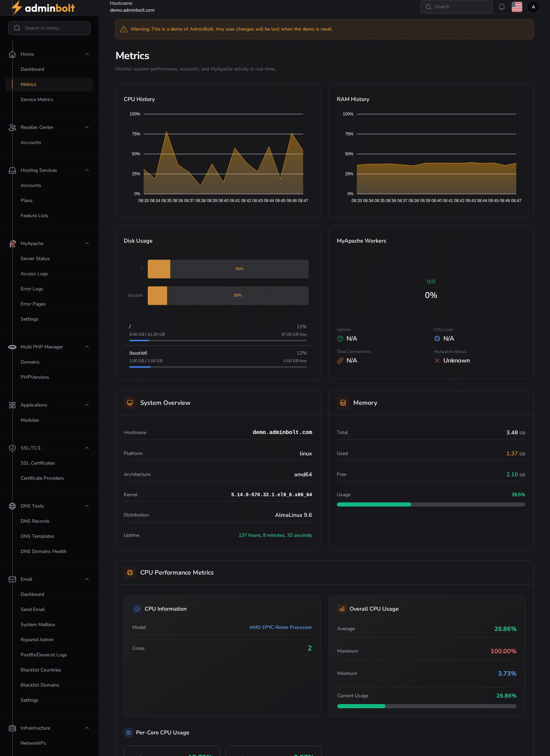
Task: Open the user avatar menu
Action: (533, 7)
